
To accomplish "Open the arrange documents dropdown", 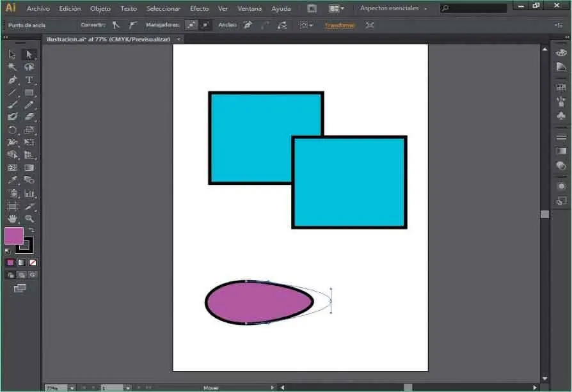I will pos(336,8).
